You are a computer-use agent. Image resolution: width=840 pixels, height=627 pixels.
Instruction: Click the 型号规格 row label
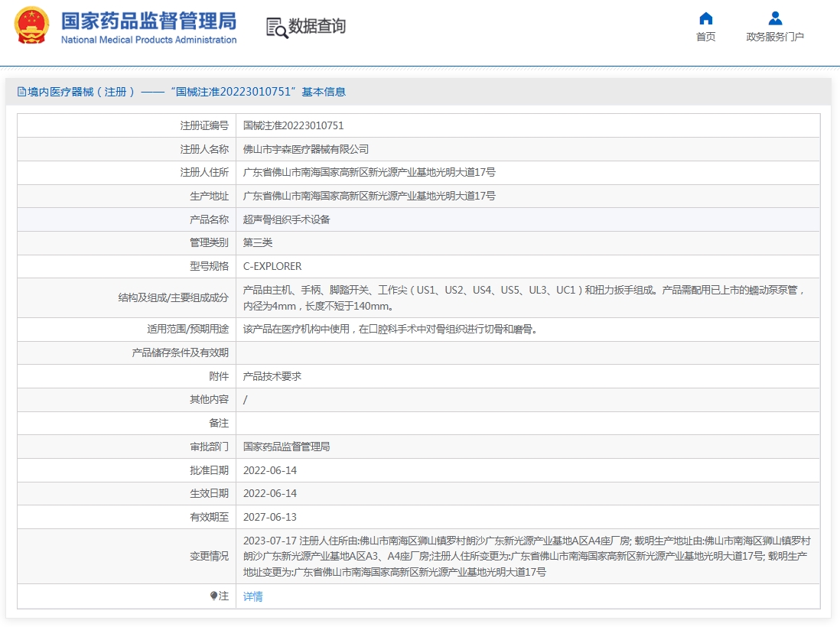pos(209,266)
